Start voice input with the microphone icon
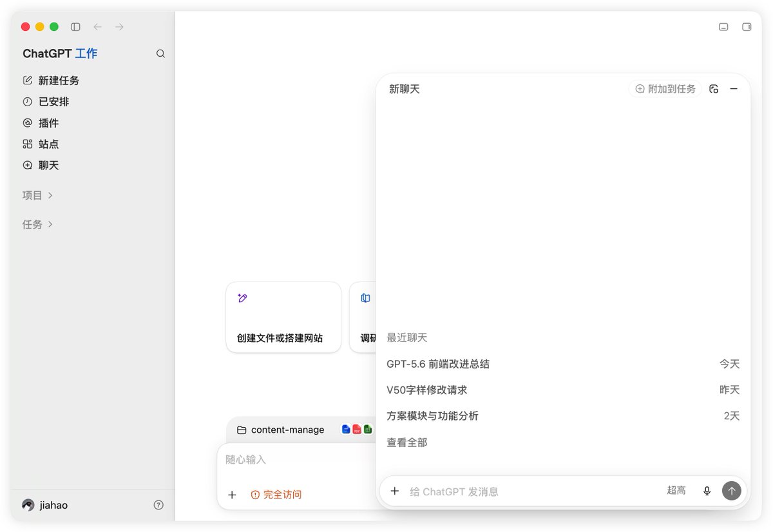Screen dimensions: 773x532 (707, 491)
